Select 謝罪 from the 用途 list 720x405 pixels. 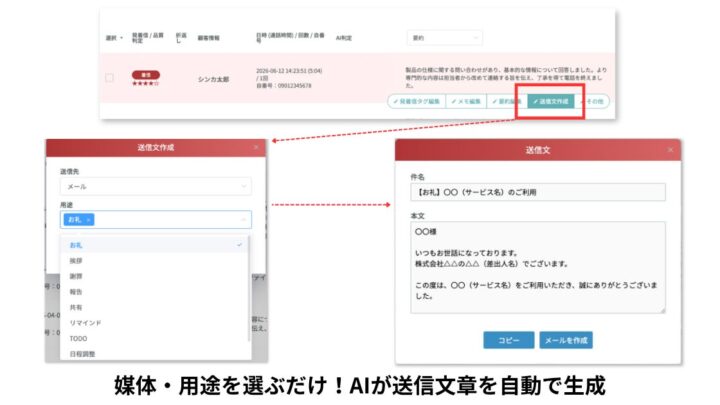[x=155, y=276]
